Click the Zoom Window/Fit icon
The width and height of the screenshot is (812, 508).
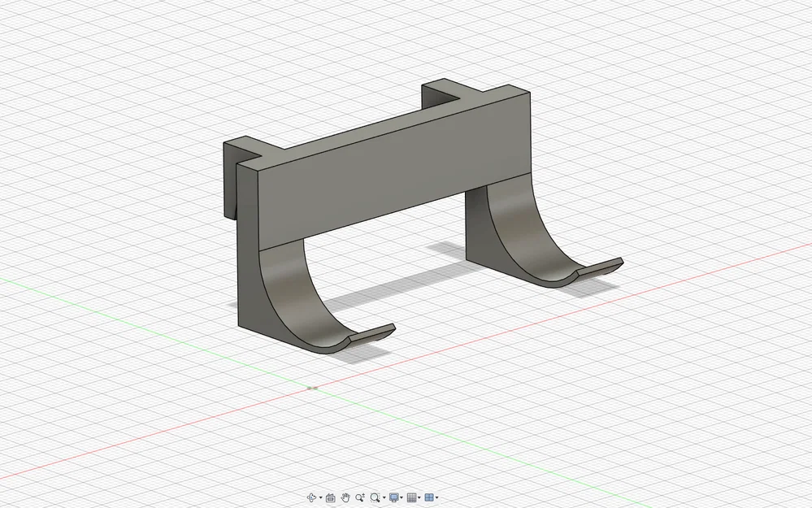375,497
